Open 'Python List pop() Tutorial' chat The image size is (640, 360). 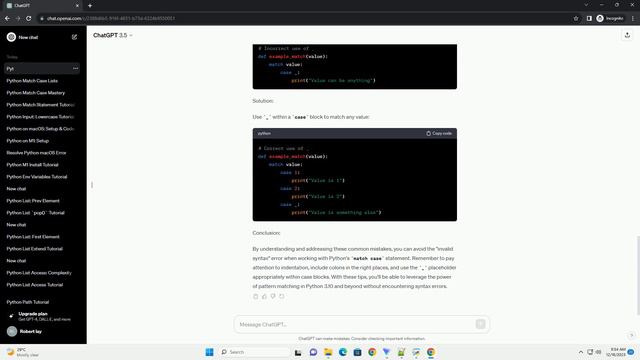click(36, 213)
